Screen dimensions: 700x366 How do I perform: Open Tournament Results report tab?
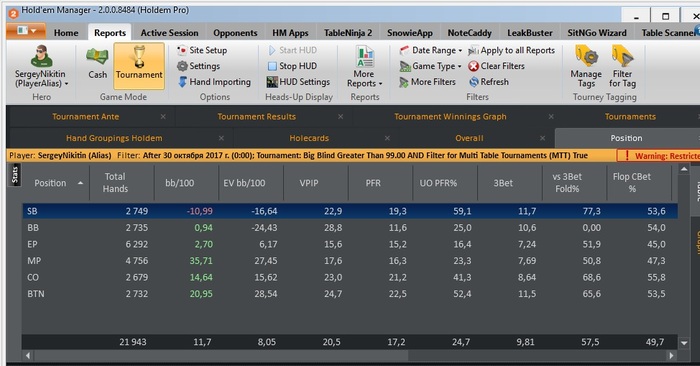[257, 117]
